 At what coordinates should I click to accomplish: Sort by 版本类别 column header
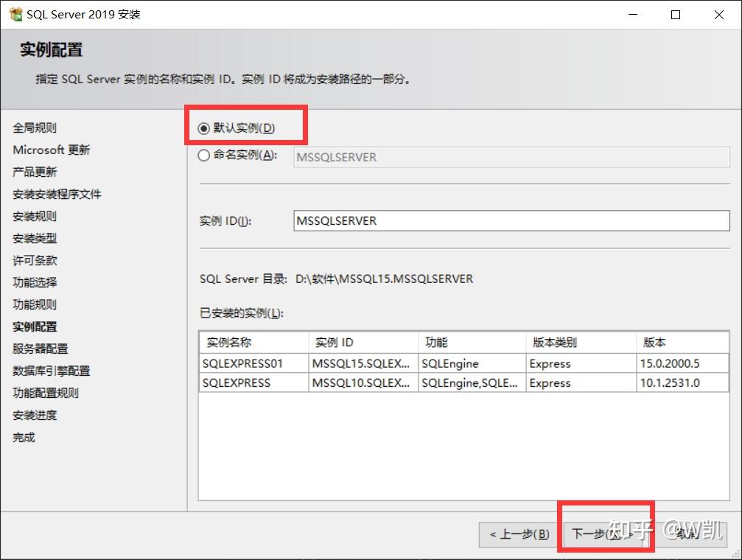581,342
